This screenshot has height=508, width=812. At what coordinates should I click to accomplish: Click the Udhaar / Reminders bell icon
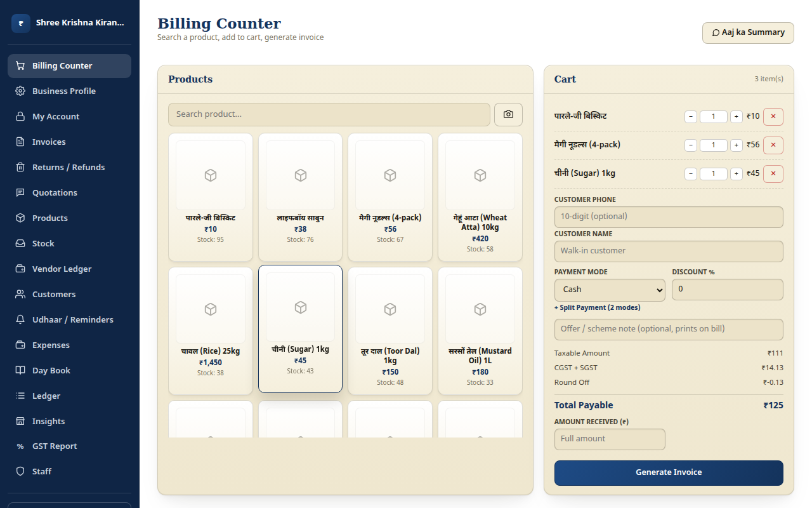pos(20,319)
